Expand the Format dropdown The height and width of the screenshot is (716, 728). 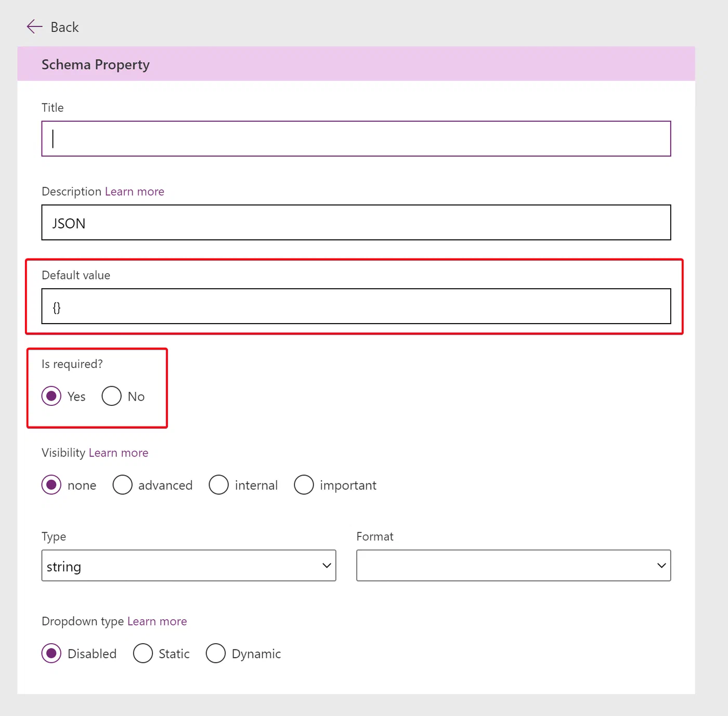point(514,566)
